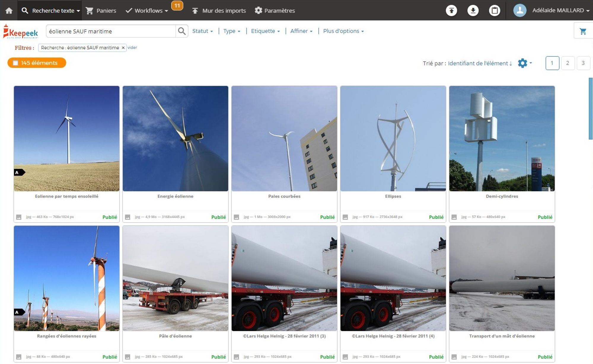The image size is (593, 364).
Task: Click the display settings gear icon
Action: click(522, 63)
